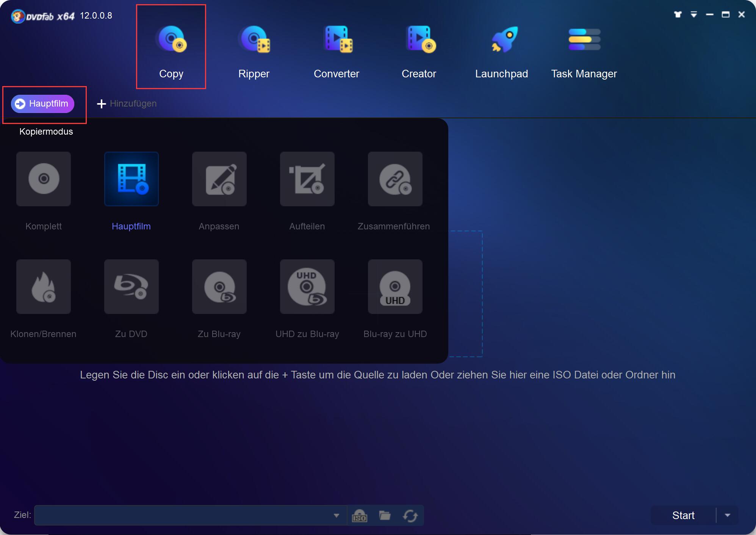Maximize the DVDFab window
Viewport: 756px width, 535px height.
coord(726,14)
